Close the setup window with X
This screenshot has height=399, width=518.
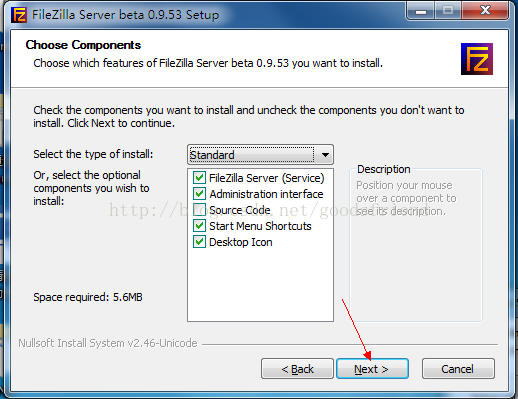(x=485, y=11)
